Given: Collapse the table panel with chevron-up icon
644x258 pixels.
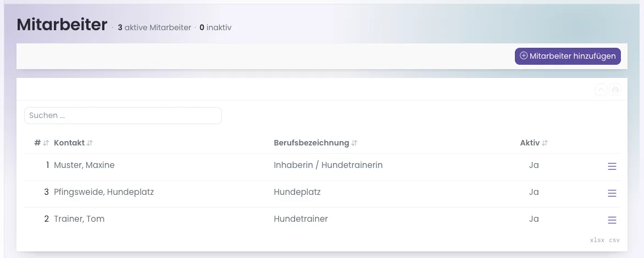Looking at the screenshot, I should (601, 89).
